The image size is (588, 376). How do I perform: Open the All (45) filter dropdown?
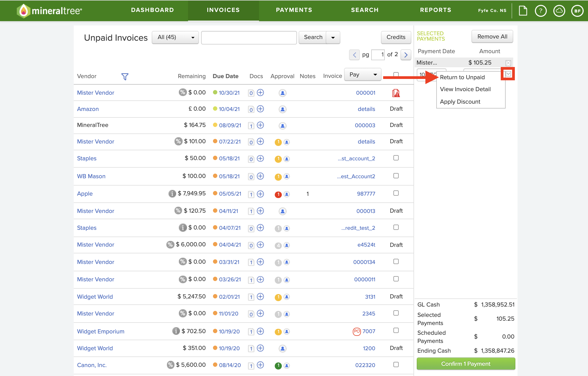click(x=175, y=37)
